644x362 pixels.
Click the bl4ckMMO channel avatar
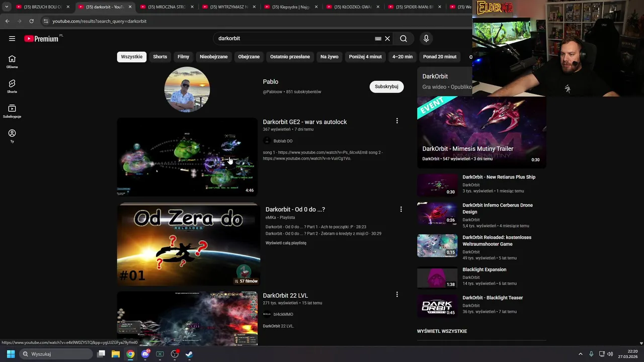[x=267, y=314]
